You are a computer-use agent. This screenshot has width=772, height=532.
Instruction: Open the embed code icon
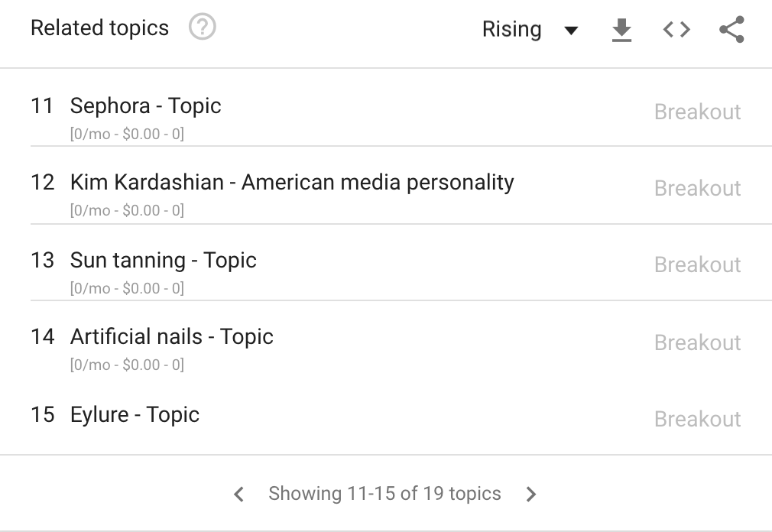pyautogui.click(x=676, y=30)
